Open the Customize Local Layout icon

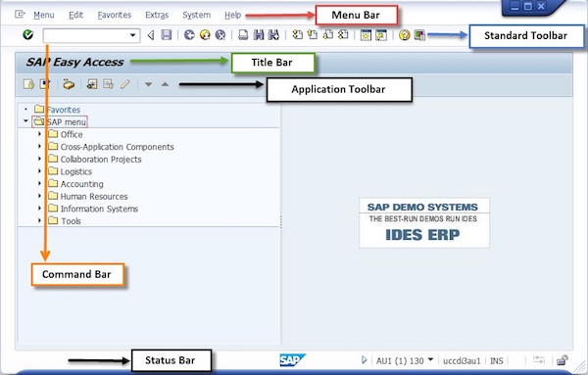click(419, 35)
